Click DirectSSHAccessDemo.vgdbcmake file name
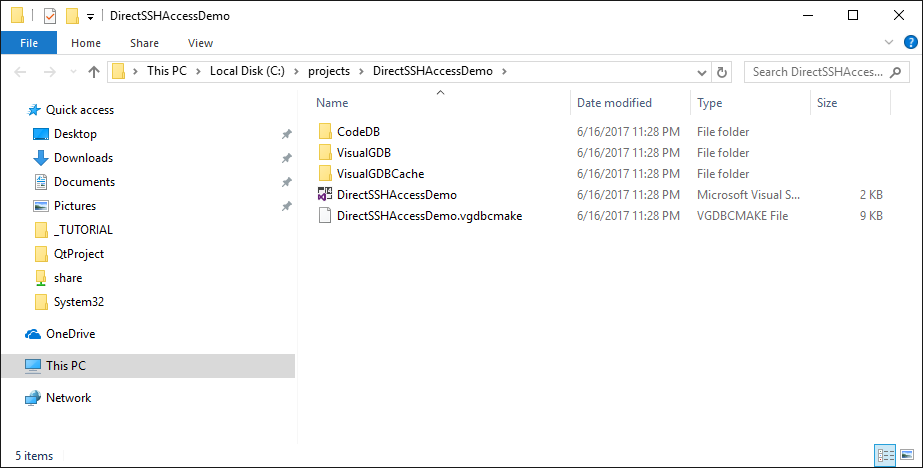 (429, 216)
